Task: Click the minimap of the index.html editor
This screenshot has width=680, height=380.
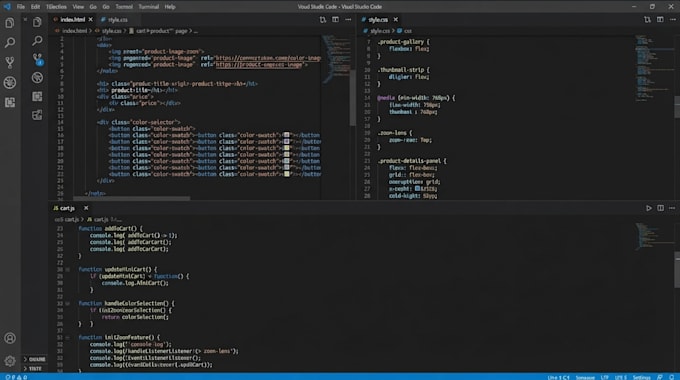Action: (x=336, y=59)
